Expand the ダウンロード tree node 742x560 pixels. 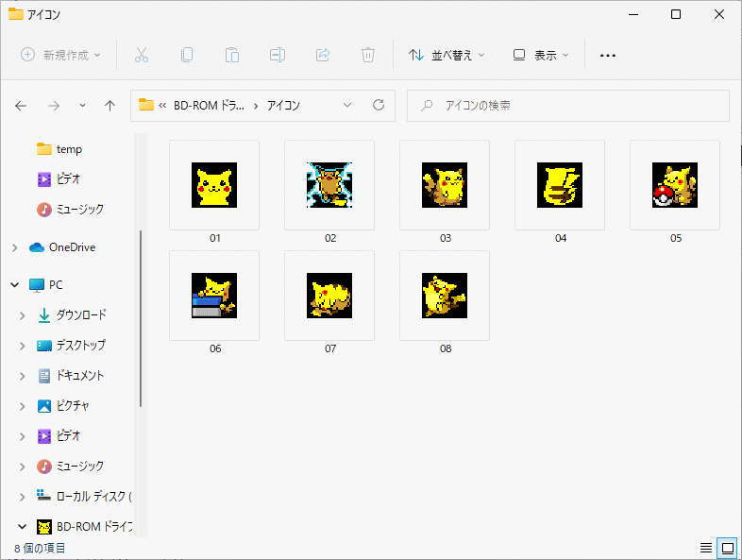tap(23, 315)
